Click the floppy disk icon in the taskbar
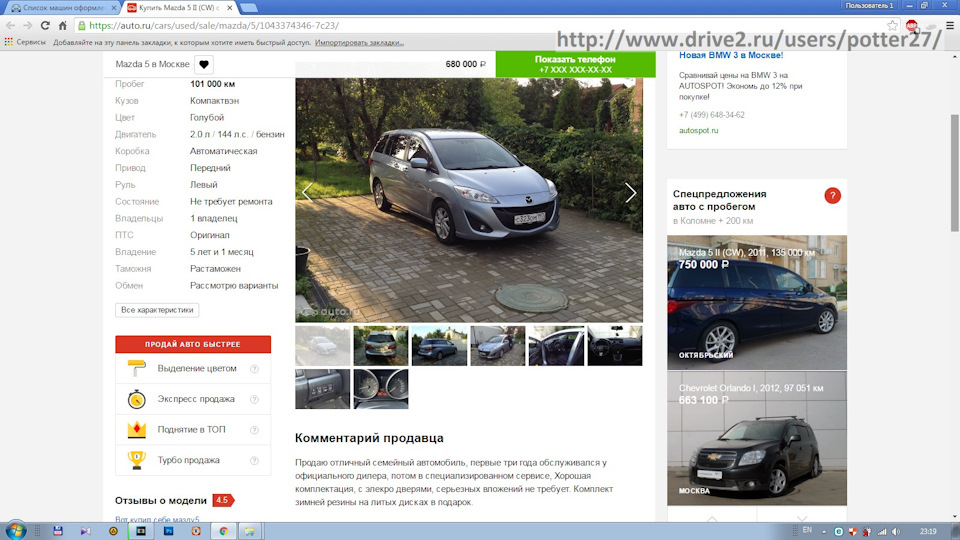The width and height of the screenshot is (960, 540). coord(58,531)
